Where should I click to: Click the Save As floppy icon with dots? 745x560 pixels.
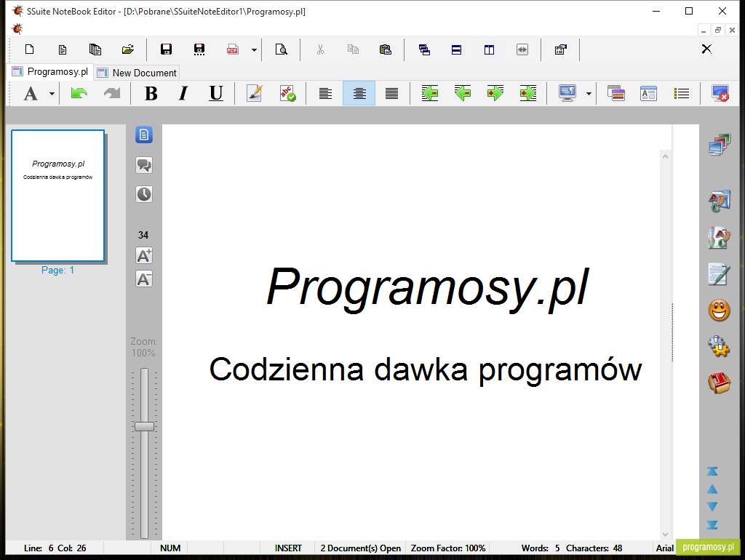coord(199,49)
